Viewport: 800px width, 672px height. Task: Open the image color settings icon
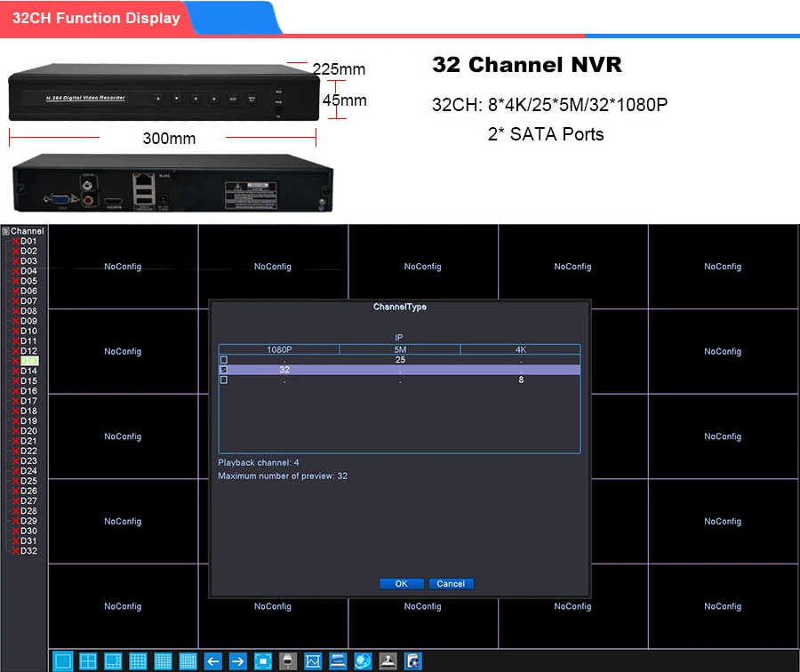(313, 661)
